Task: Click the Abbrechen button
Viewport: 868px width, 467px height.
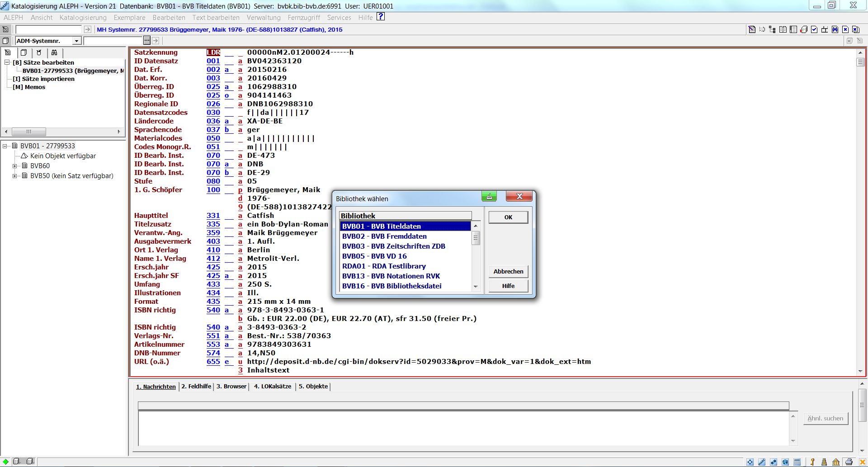Action: point(508,271)
